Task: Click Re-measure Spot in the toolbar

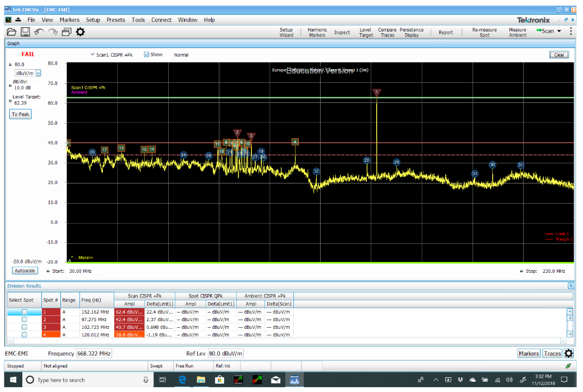Action: (484, 32)
